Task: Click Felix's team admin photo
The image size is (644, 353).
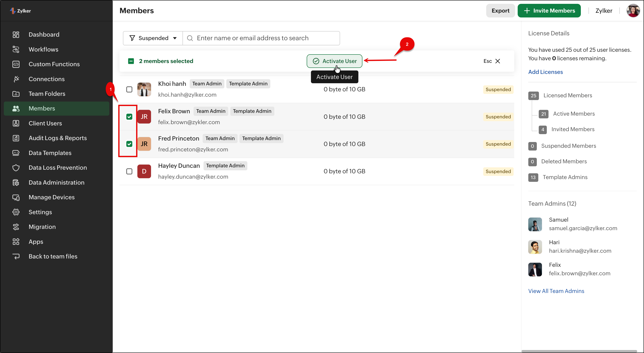Action: [x=535, y=270]
